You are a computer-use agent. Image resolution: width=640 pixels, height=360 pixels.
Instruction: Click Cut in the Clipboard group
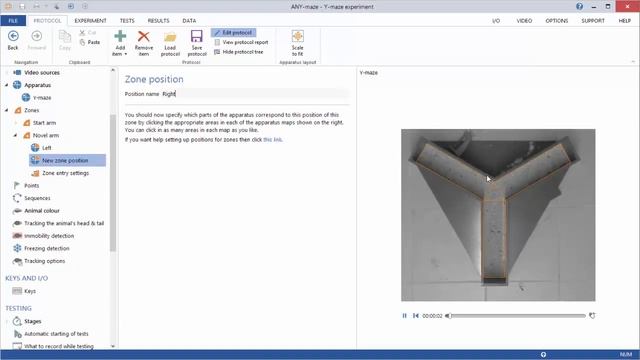pos(88,33)
